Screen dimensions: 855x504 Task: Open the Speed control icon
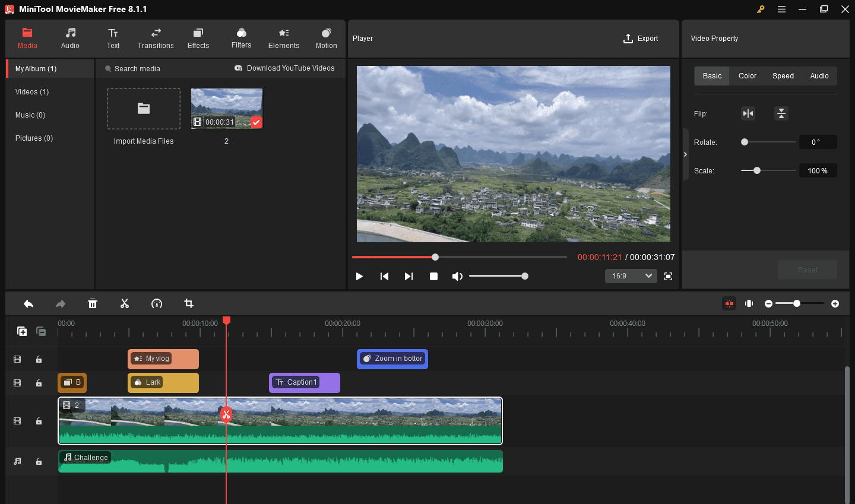tap(157, 304)
